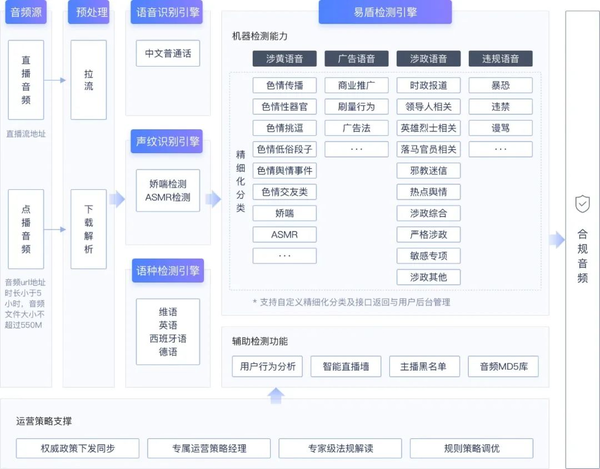Click the upward arrow above 运营策略支撑 panel

[x=275, y=393]
